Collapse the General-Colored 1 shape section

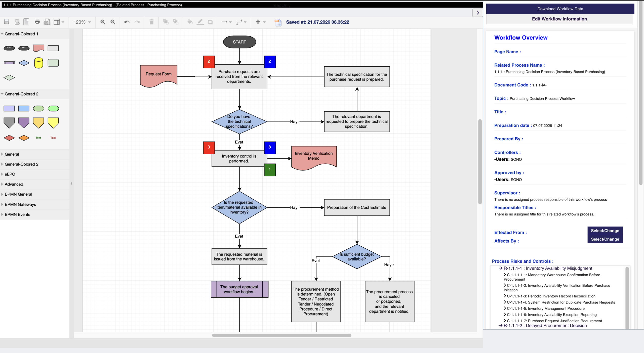(35, 34)
